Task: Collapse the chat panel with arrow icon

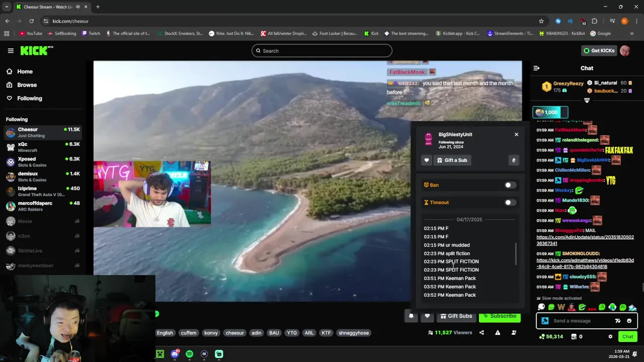Action: 536,68
